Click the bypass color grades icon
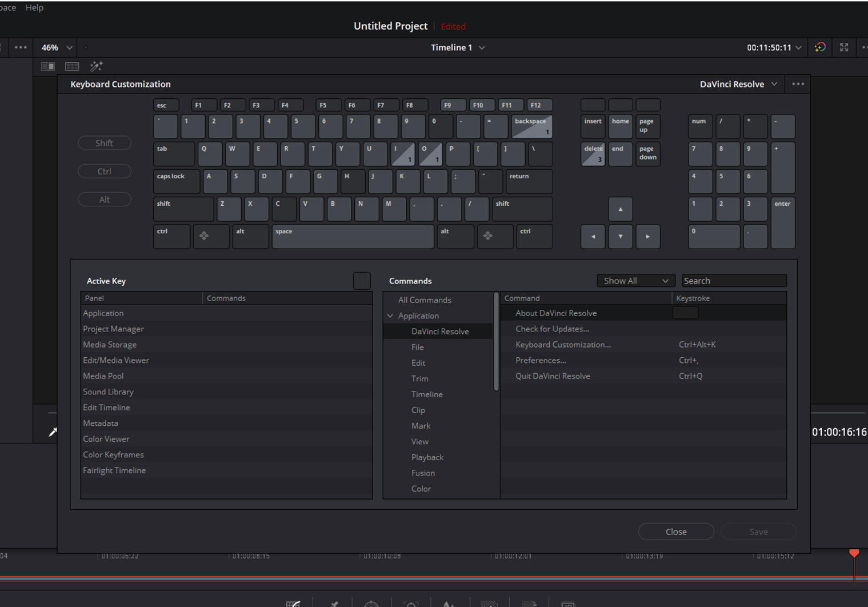868x607 pixels. pyautogui.click(x=820, y=47)
